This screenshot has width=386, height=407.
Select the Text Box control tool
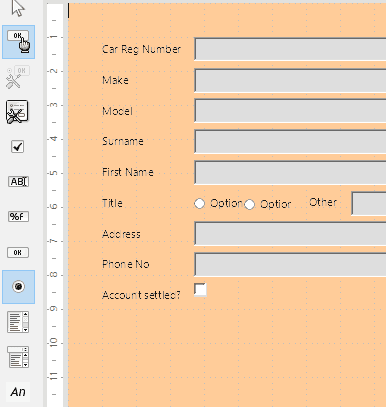[18, 182]
